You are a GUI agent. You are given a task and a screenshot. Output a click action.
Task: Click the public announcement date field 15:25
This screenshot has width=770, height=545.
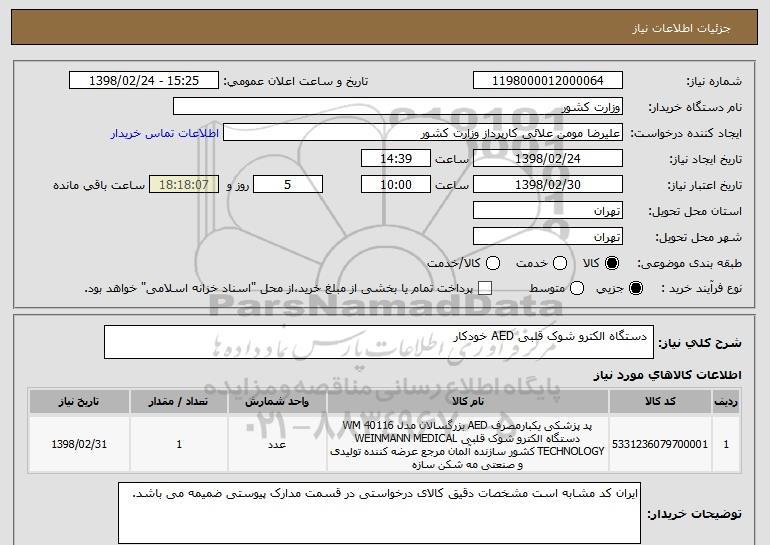click(x=144, y=81)
